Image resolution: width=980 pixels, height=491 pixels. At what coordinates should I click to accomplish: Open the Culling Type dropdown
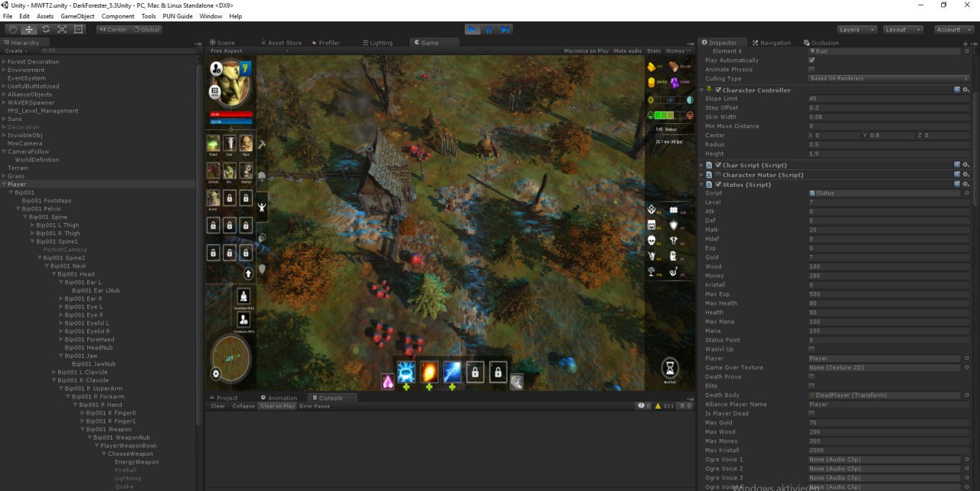pyautogui.click(x=888, y=79)
